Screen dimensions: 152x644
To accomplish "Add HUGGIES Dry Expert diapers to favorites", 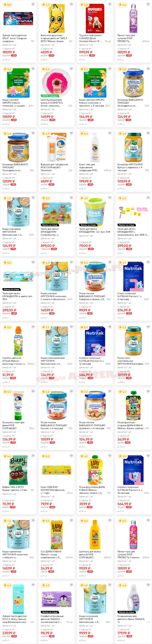I will [x=110, y=4].
